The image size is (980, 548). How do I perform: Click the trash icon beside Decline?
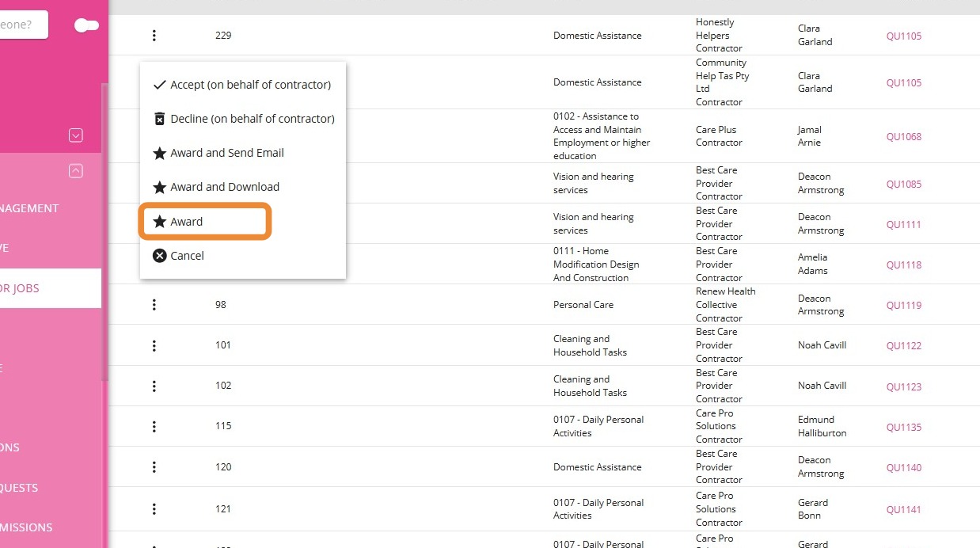(159, 119)
